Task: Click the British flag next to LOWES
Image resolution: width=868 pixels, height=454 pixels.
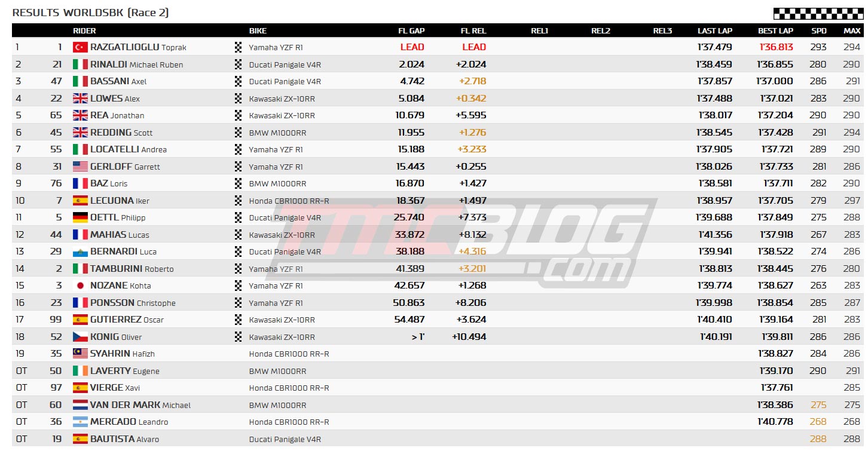Action: (x=80, y=98)
